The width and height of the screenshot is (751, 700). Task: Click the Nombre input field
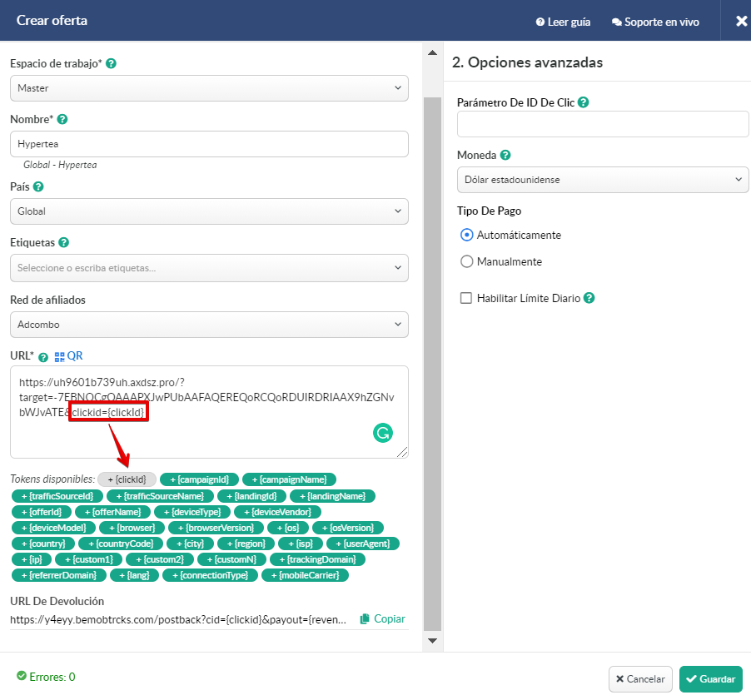coord(209,144)
